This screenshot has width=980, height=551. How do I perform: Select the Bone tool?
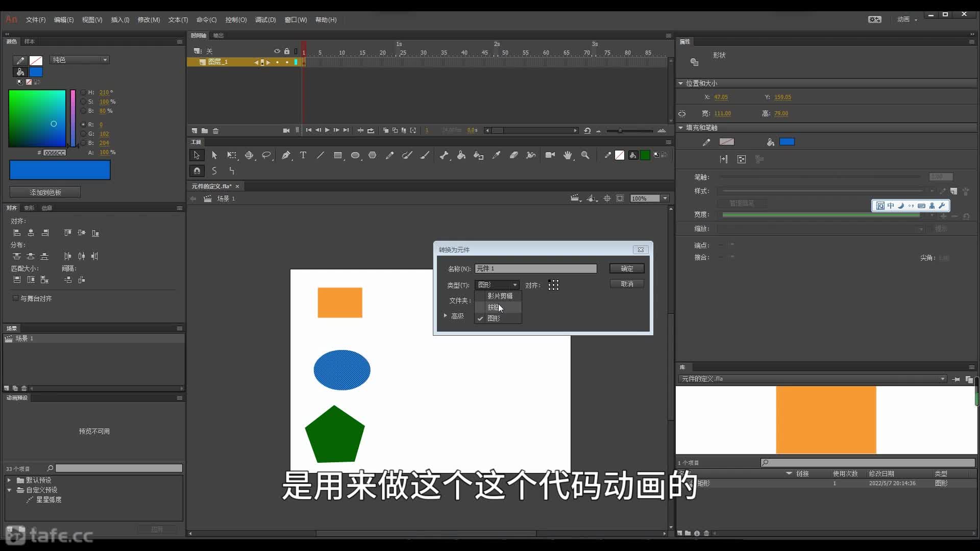pos(444,155)
